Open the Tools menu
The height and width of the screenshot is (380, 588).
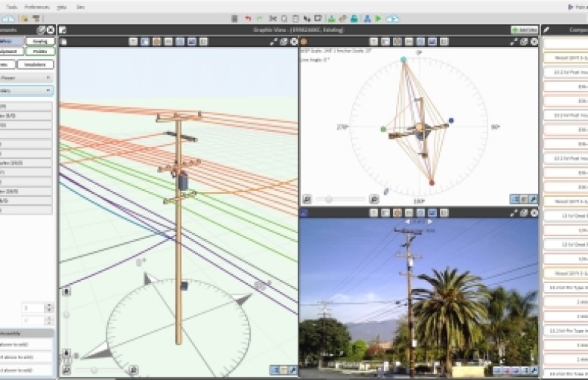(11, 6)
